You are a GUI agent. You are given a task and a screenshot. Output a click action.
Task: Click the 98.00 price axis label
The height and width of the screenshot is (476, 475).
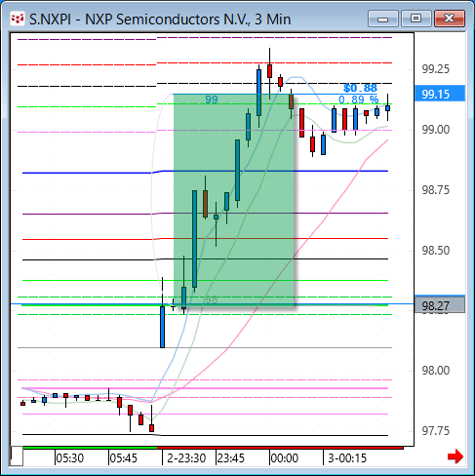pos(435,370)
